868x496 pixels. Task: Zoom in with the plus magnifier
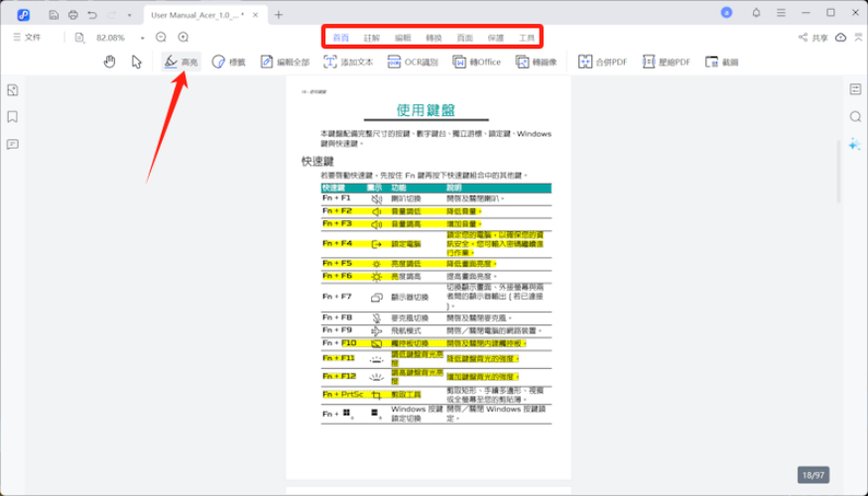184,37
